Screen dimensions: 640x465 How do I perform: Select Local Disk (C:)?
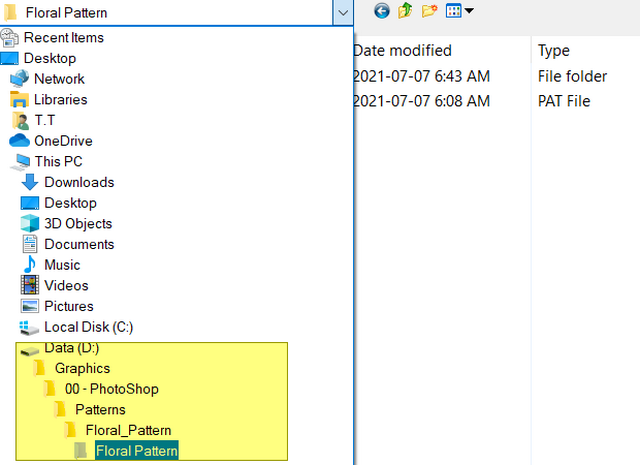coord(89,327)
